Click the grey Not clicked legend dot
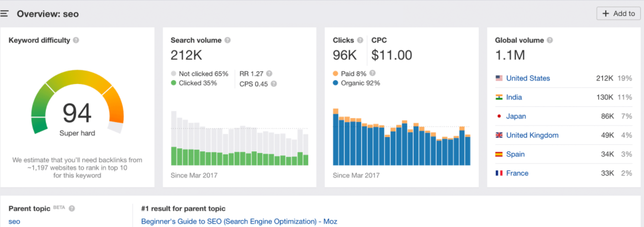The image size is (644, 227). coord(174,74)
